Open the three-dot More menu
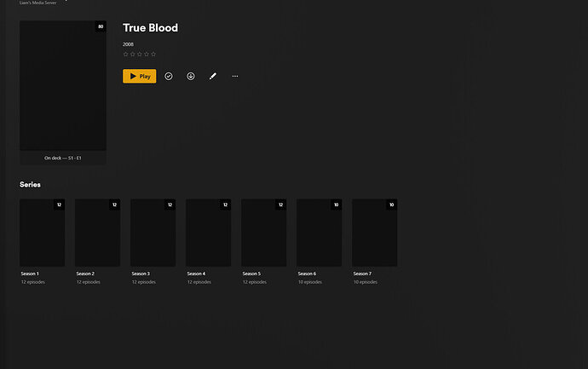Image resolution: width=588 pixels, height=369 pixels. pos(234,76)
